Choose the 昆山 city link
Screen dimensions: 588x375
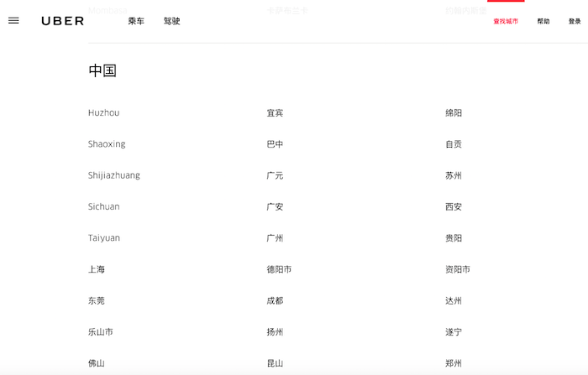[275, 363]
